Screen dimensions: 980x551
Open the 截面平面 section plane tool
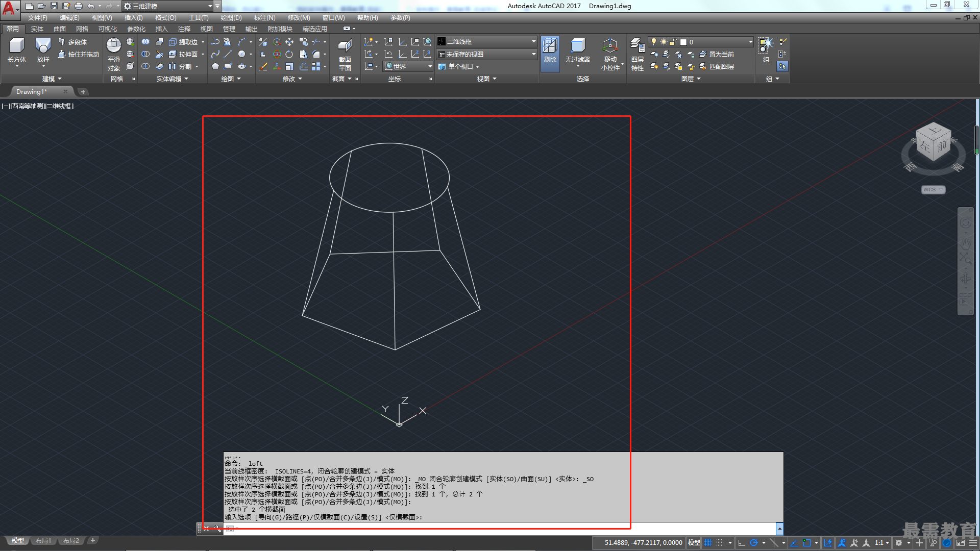click(x=345, y=54)
